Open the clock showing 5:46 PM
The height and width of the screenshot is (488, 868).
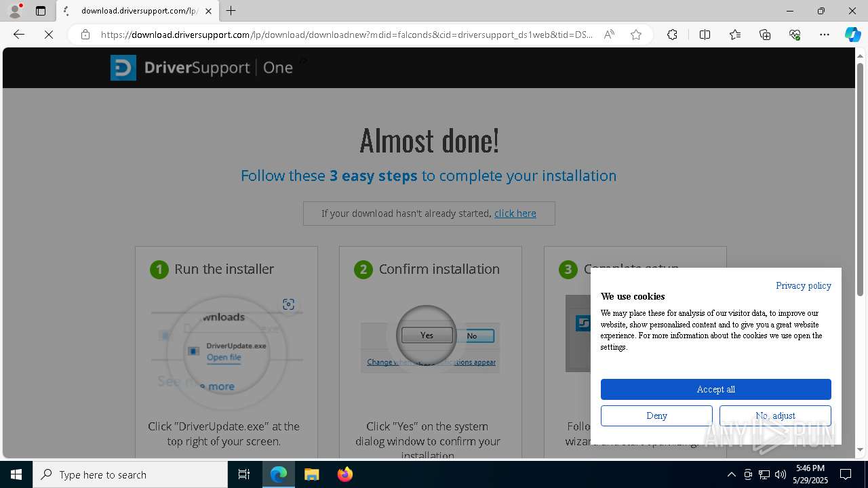[x=810, y=474]
